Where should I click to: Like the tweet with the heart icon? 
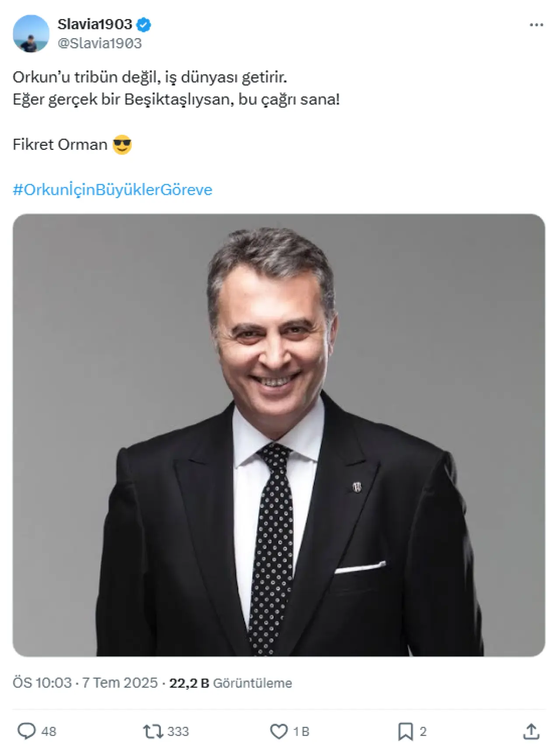coord(279,731)
